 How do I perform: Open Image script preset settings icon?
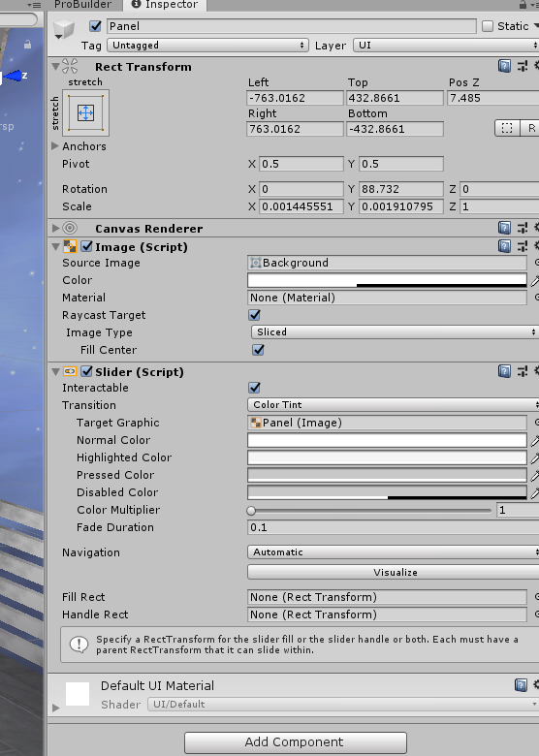click(x=523, y=246)
